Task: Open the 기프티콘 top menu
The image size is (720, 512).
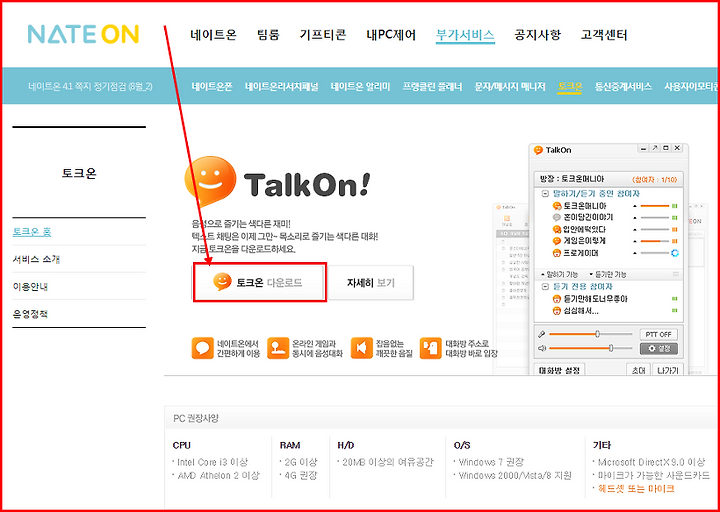Action: [x=323, y=35]
